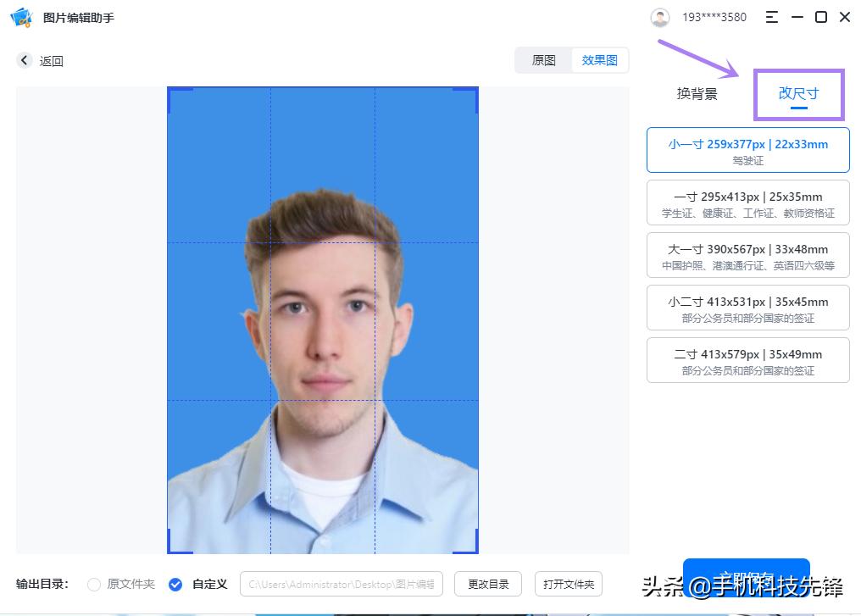Open the 换背景 tab
This screenshot has height=616, width=861.
(697, 93)
